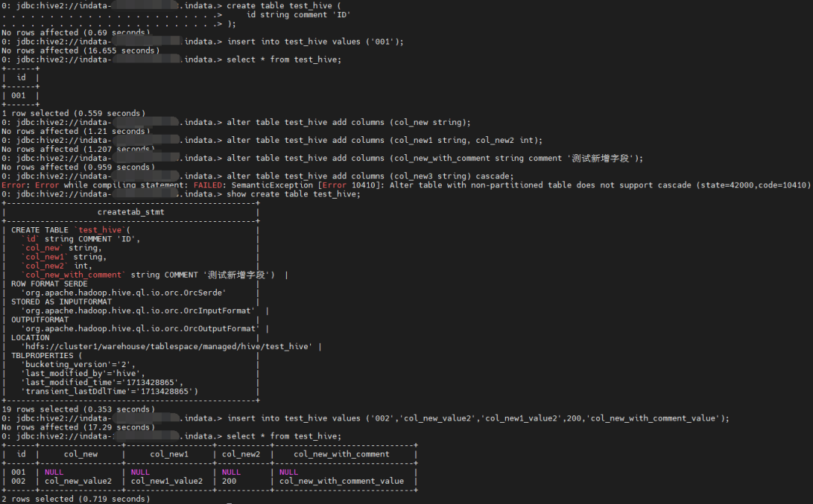Click 'CREATE TABLE `test_hive`(' line
This screenshot has height=504, width=813.
(x=71, y=230)
